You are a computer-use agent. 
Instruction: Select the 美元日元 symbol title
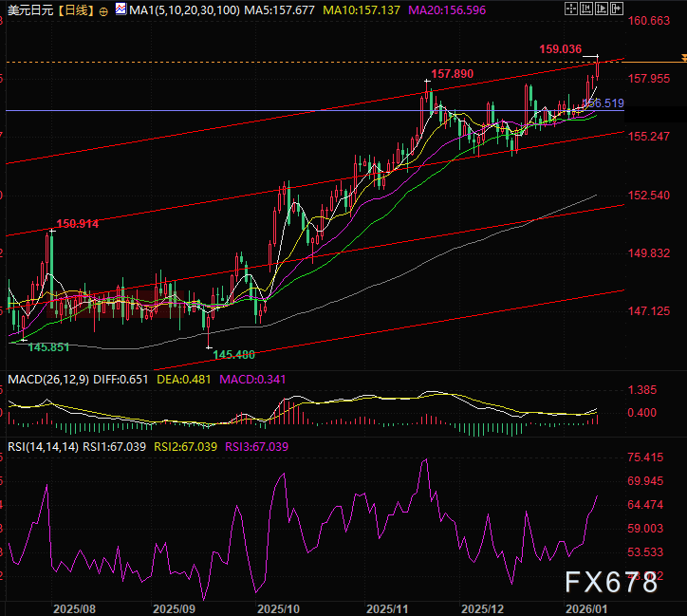click(28, 9)
